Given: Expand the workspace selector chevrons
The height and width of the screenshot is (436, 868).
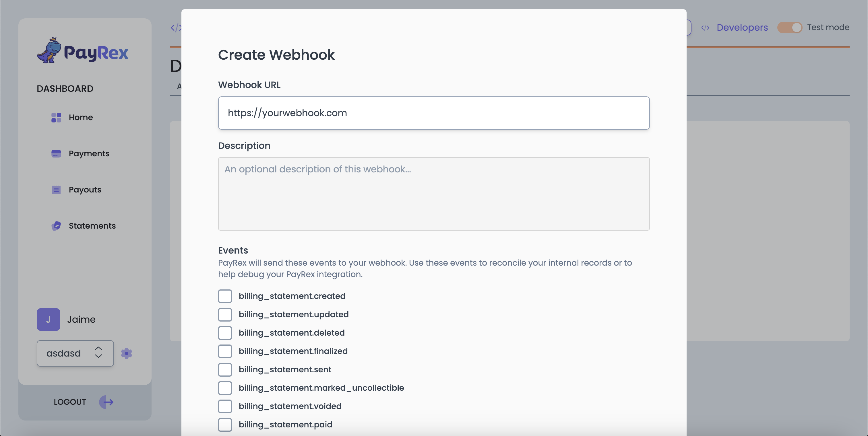Looking at the screenshot, I should point(98,353).
